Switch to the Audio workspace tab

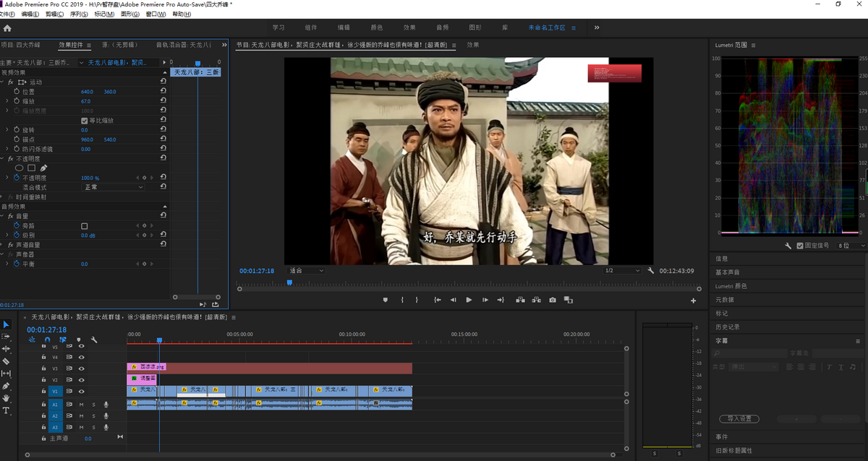[x=442, y=27]
